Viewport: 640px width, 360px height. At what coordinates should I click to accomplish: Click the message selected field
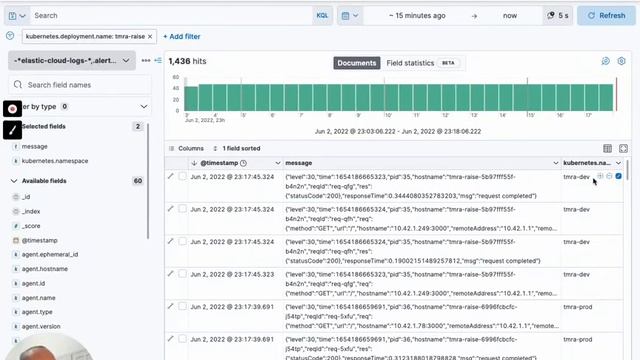(35, 146)
